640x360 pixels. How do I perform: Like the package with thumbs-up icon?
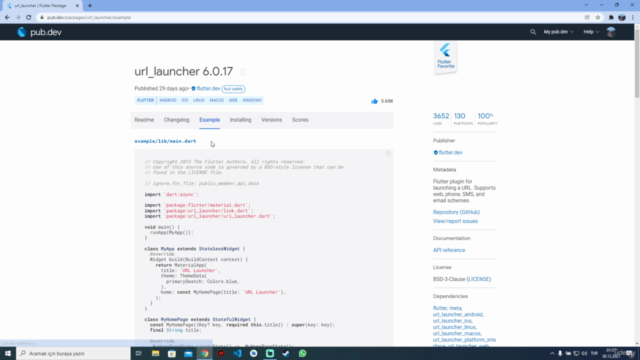[x=374, y=101]
